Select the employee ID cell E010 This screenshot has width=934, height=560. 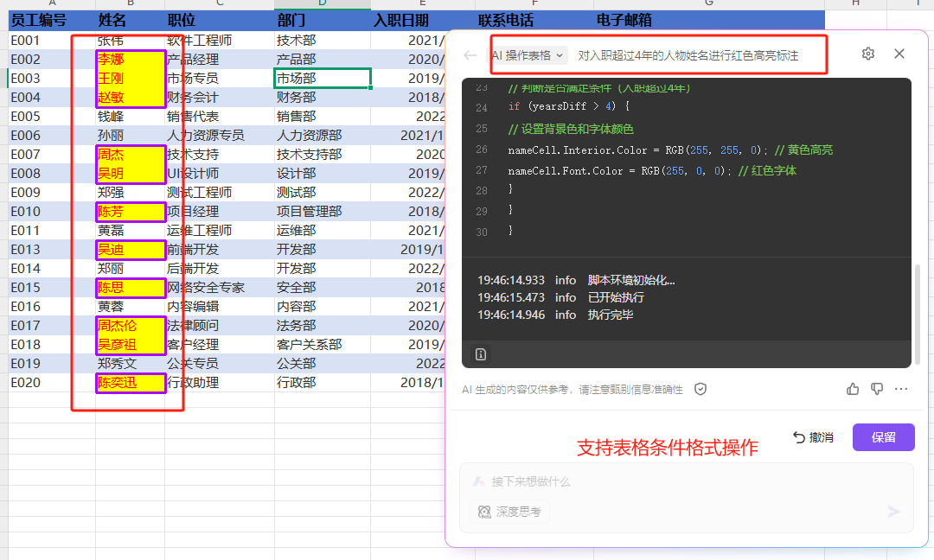52,212
